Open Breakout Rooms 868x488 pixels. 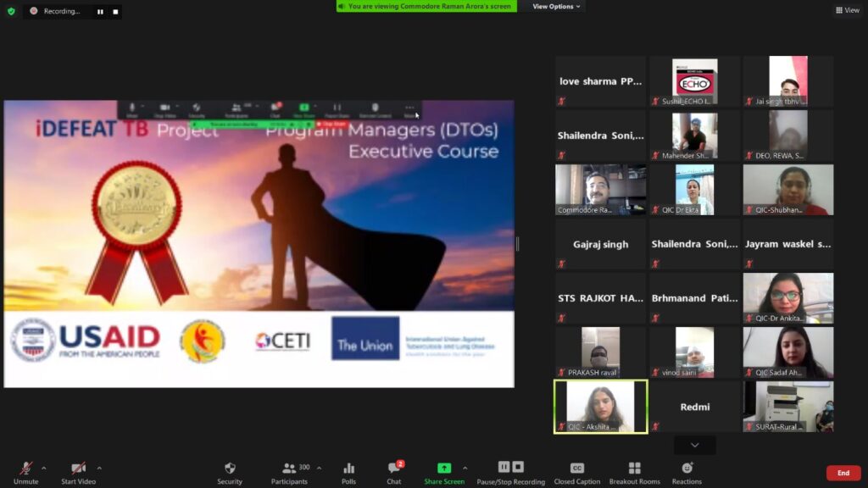634,472
